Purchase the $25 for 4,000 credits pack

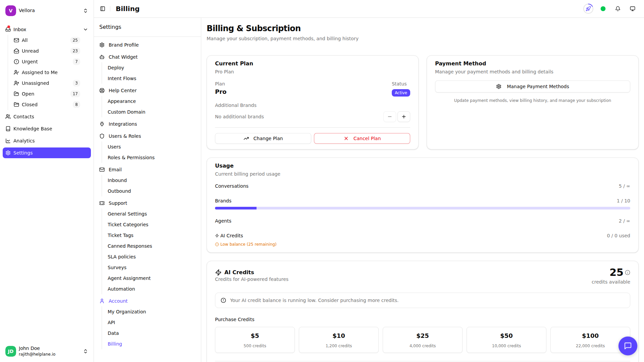pyautogui.click(x=423, y=340)
